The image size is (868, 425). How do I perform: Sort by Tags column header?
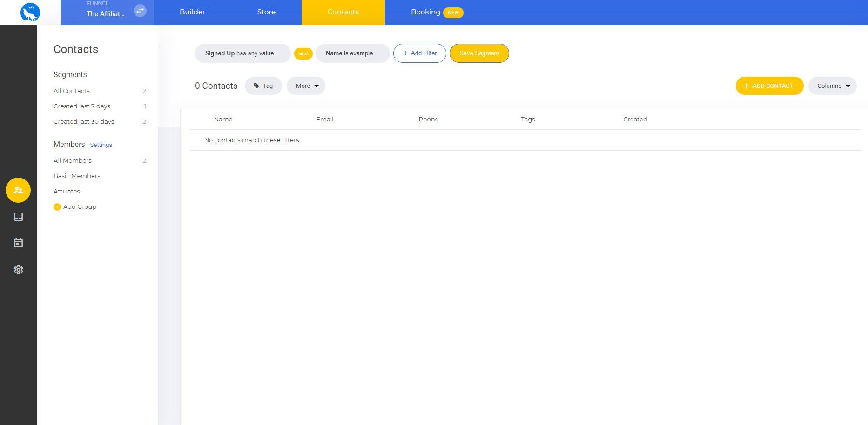[x=528, y=120]
